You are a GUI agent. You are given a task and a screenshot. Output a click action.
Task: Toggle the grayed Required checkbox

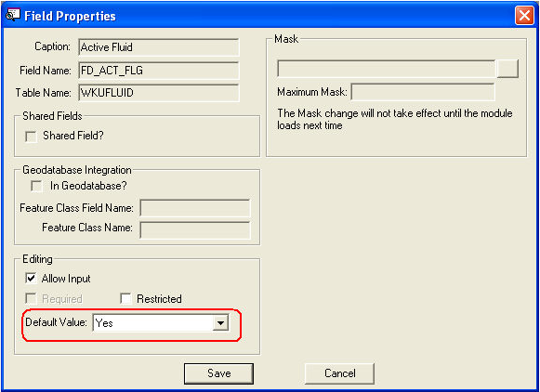coord(31,299)
